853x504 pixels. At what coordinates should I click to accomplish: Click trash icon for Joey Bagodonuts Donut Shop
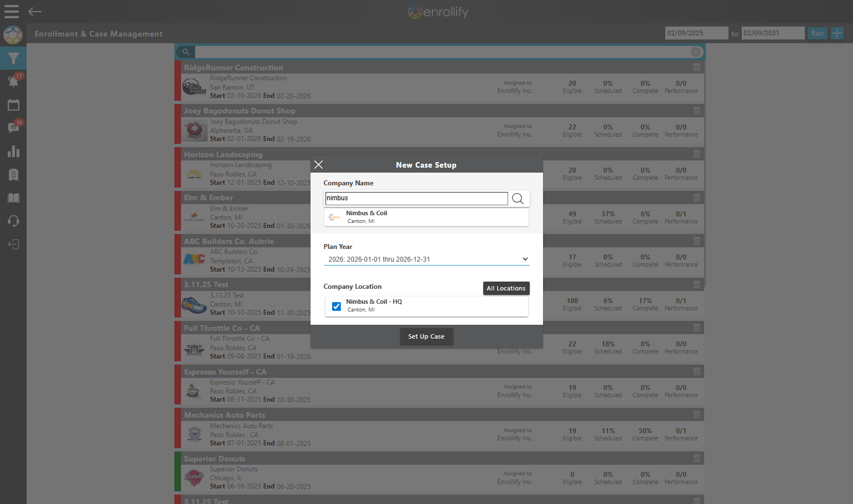pos(697,111)
